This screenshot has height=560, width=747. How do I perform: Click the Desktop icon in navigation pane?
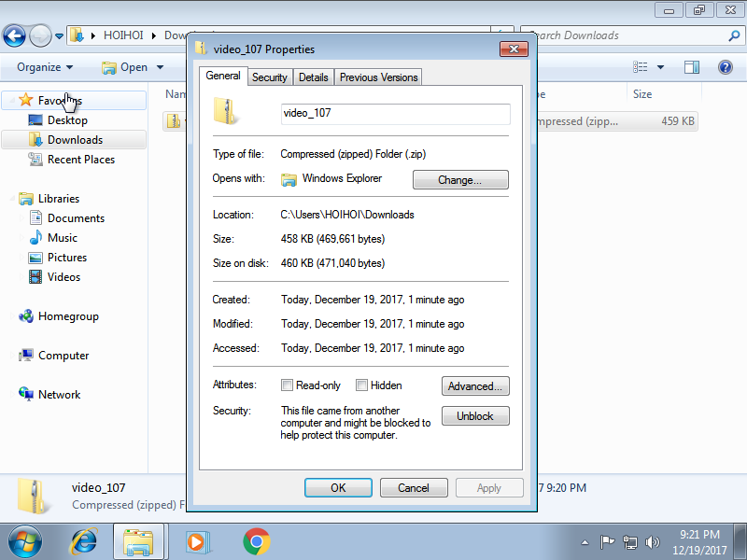35,120
